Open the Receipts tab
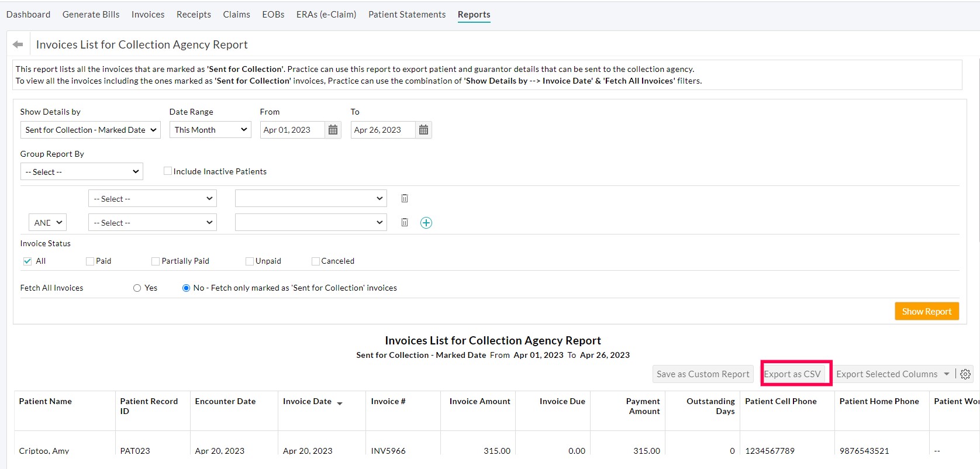980x469 pixels. click(x=194, y=15)
